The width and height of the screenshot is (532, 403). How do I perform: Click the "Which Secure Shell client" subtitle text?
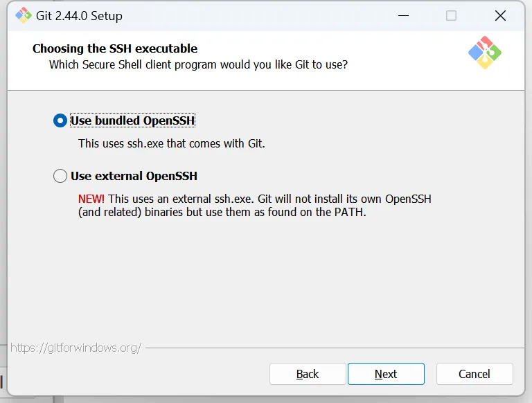(198, 65)
